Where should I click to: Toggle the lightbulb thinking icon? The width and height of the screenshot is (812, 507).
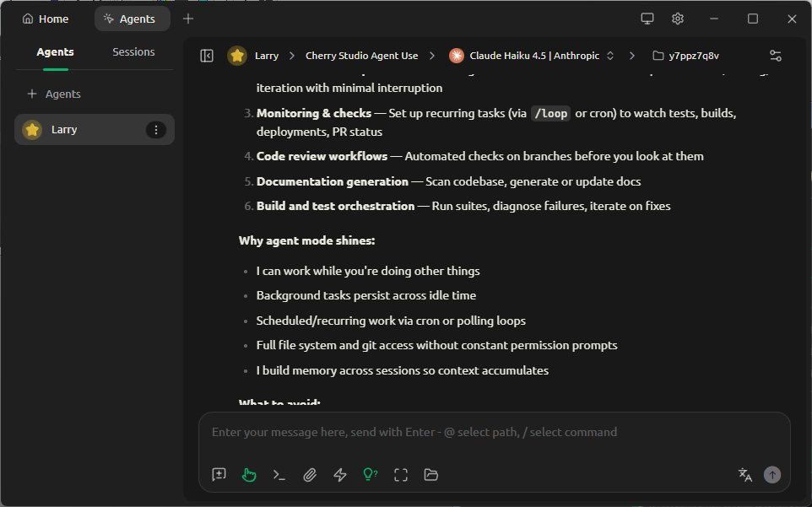point(371,474)
